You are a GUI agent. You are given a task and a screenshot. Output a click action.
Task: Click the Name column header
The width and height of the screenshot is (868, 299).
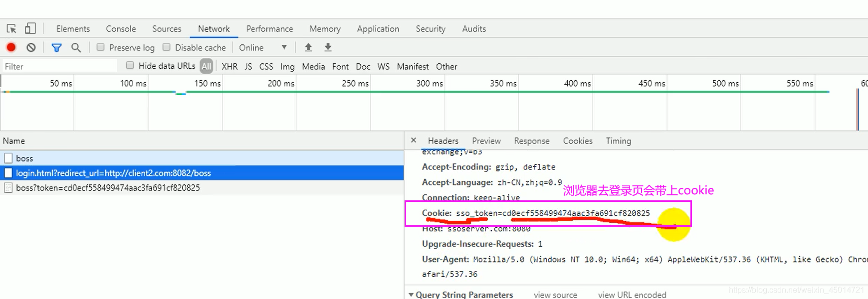click(x=202, y=141)
